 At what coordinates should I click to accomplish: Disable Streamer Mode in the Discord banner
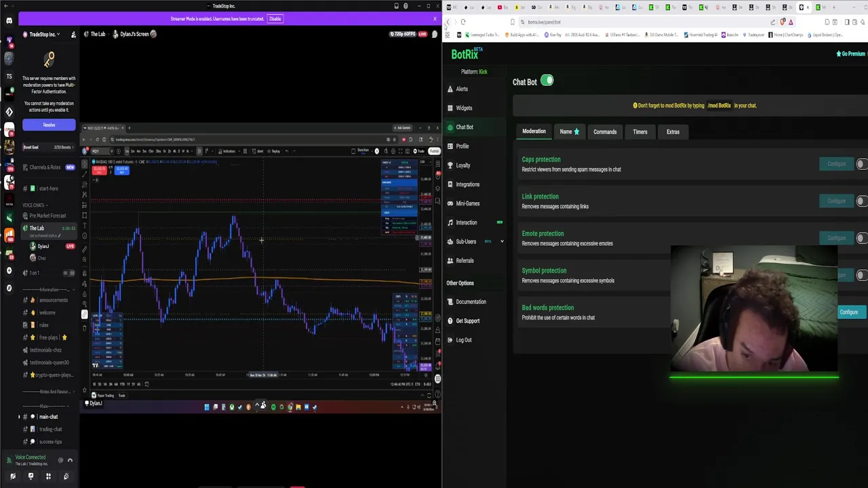pos(275,19)
